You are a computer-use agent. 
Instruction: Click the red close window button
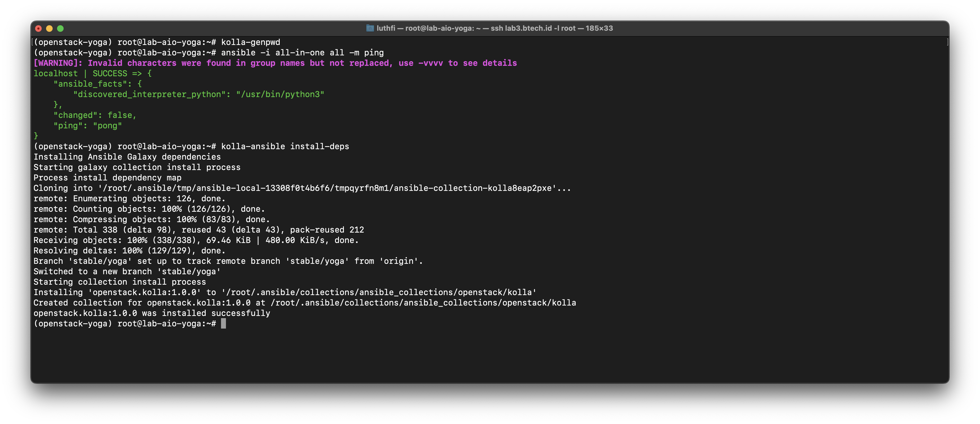38,29
